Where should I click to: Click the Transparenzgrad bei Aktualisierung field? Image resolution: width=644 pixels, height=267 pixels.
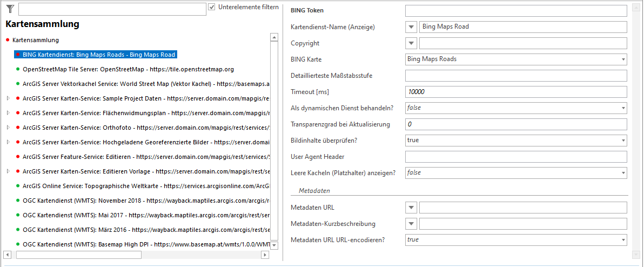point(516,124)
